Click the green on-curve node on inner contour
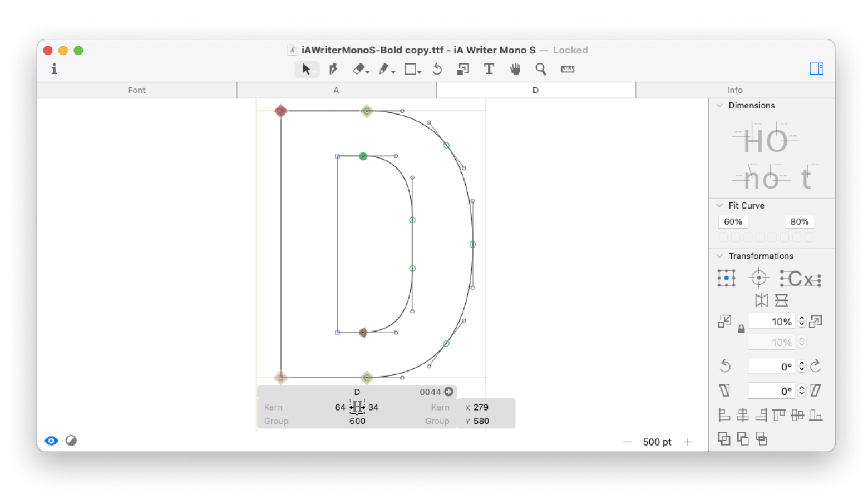Viewport: 868px width, 504px height. (x=363, y=156)
